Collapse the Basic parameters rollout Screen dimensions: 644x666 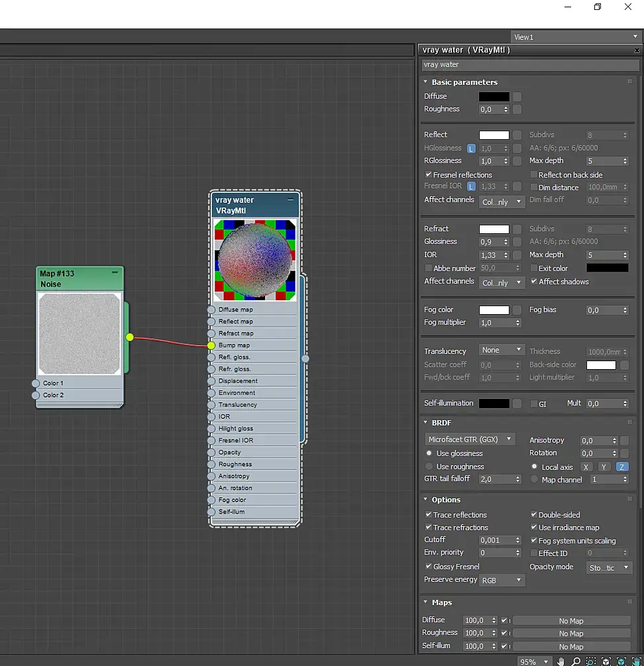pos(425,82)
